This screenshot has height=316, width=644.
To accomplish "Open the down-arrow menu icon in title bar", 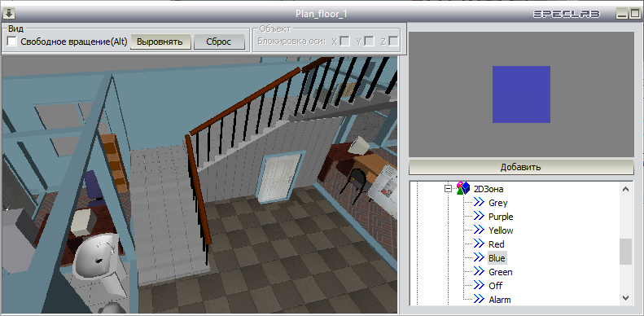I will point(9,13).
